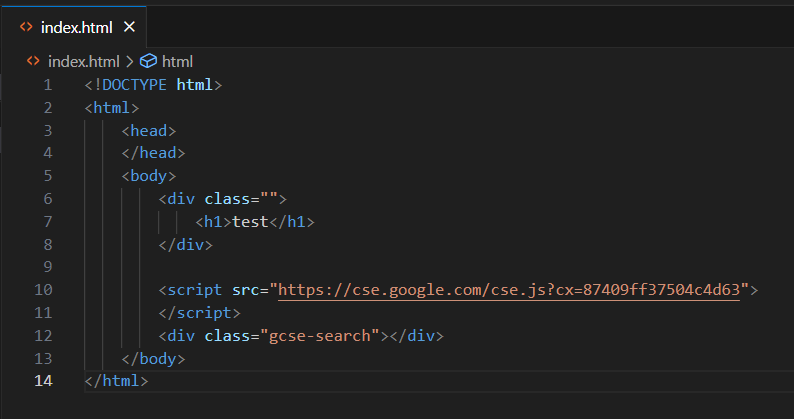794x419 pixels.
Task: Click the word test inside the h1
Action: coord(250,221)
